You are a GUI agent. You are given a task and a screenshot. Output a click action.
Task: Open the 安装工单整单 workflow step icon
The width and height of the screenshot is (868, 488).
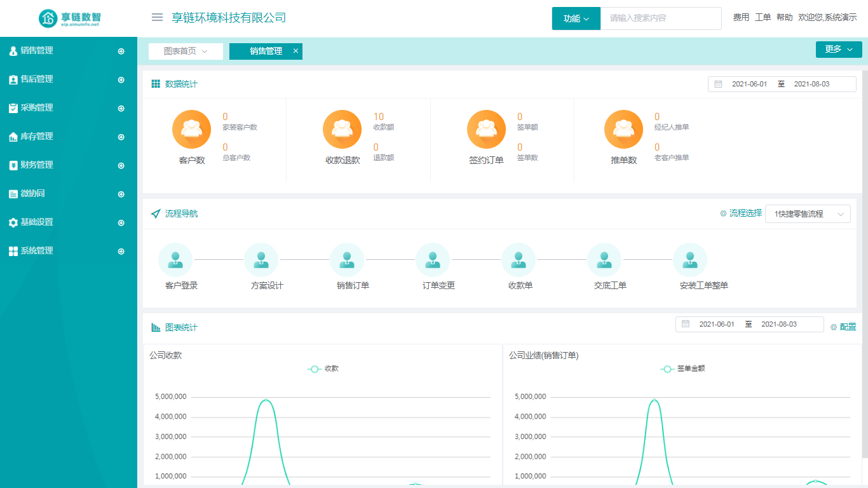[690, 260]
